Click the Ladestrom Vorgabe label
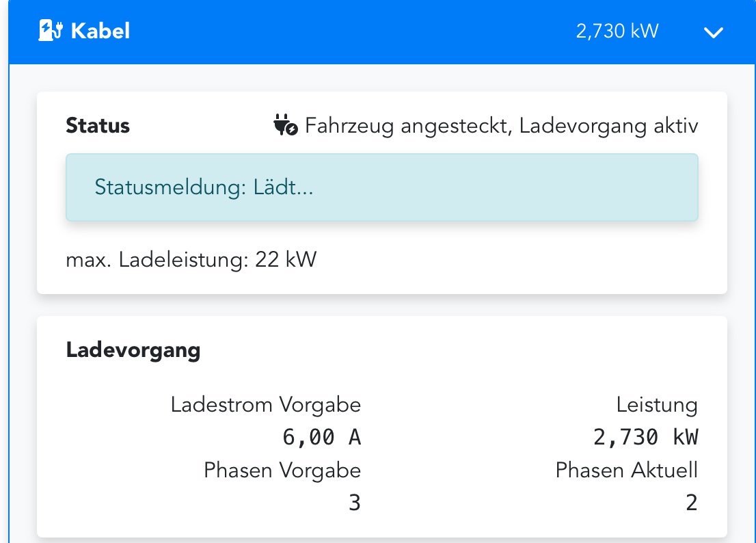 coord(266,405)
